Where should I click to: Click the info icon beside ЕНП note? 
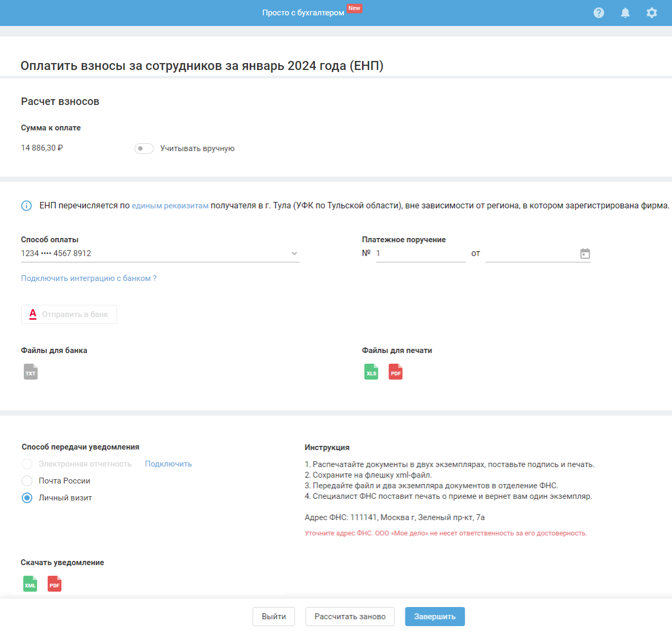pyautogui.click(x=26, y=206)
